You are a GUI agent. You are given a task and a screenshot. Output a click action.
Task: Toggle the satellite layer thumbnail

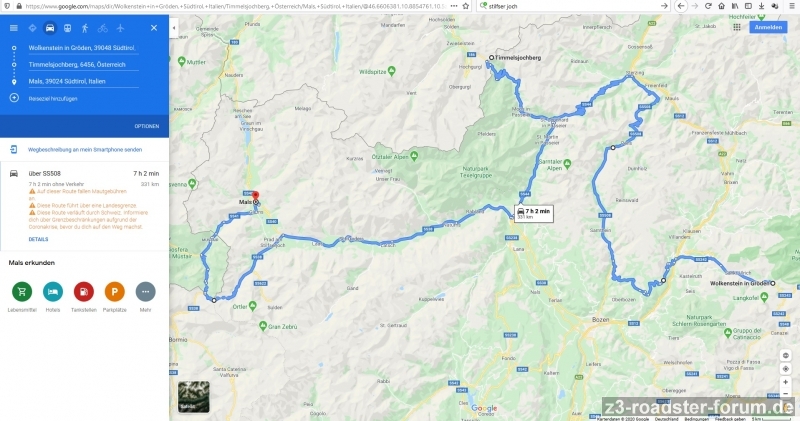tap(193, 397)
